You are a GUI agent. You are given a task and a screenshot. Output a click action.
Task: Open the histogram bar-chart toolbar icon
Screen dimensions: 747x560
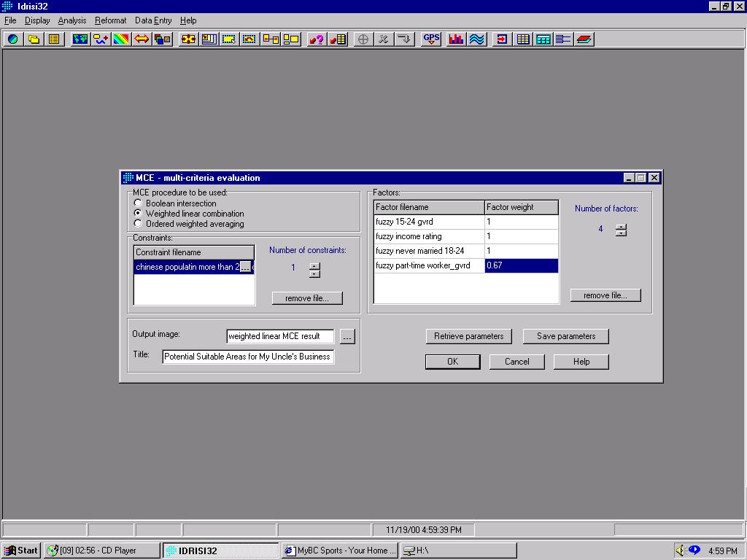pos(457,39)
